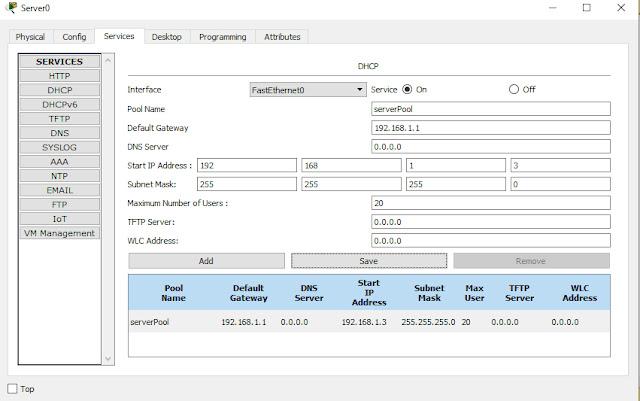Viewport: 640px width, 401px height.
Task: Edit Start IP third octet field
Action: pyautogui.click(x=456, y=165)
